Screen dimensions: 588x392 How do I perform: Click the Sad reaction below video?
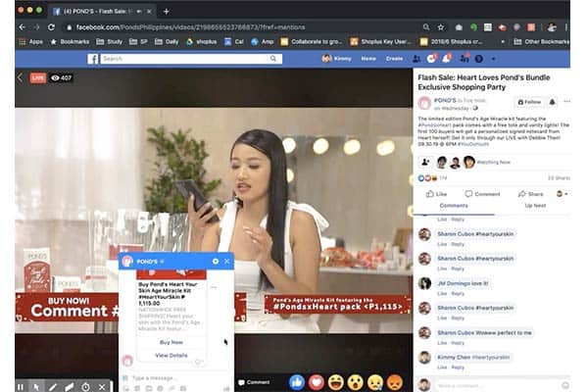(374, 382)
